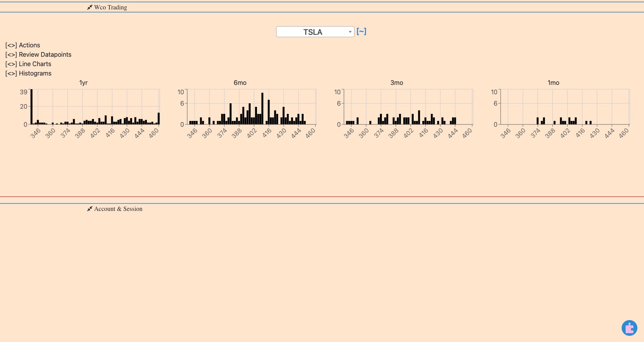Toggle the Line Charts section

(28, 64)
